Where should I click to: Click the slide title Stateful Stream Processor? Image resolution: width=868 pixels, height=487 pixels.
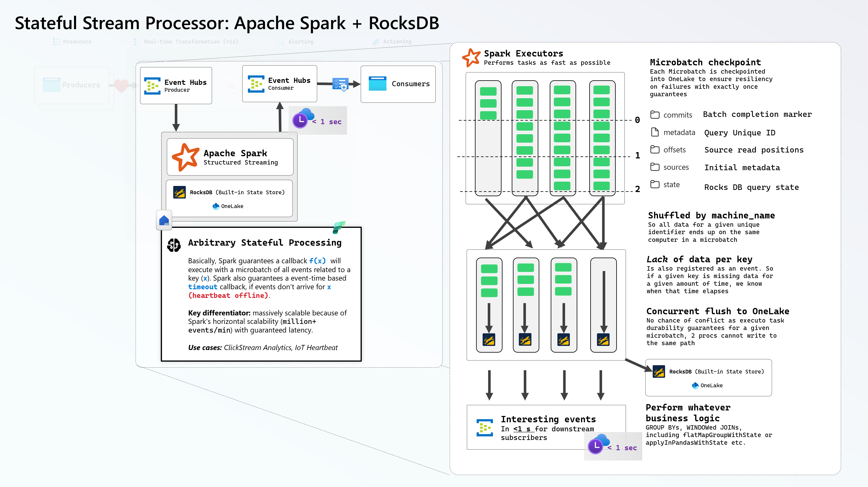(x=227, y=23)
